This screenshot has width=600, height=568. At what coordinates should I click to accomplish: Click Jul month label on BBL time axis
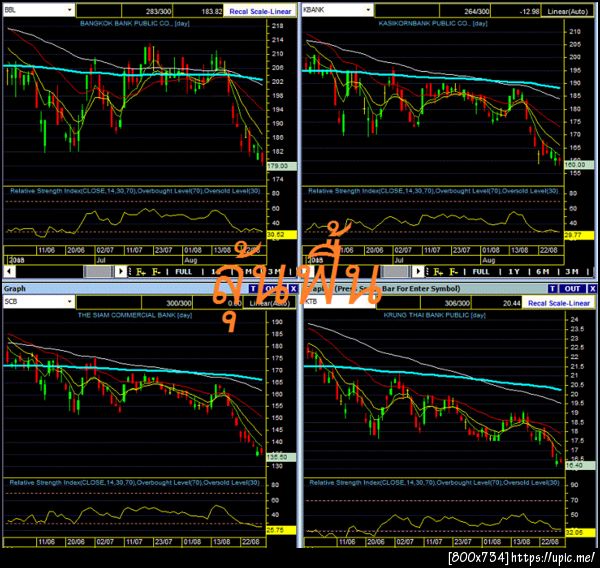coord(101,260)
